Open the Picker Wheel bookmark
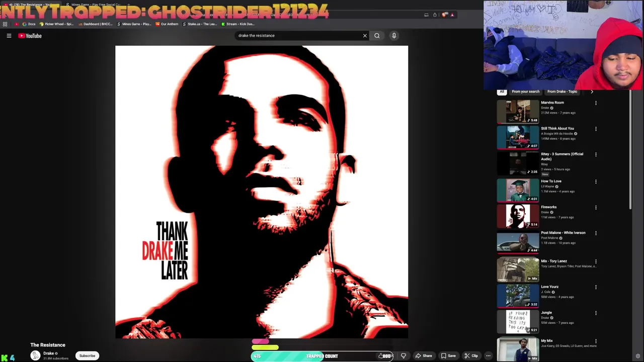 click(x=57, y=24)
